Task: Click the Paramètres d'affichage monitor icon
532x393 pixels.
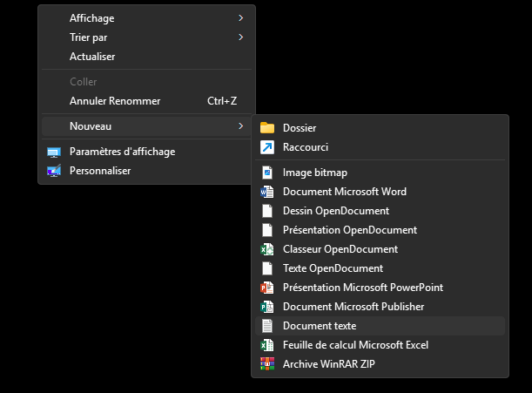Action: pyautogui.click(x=54, y=152)
